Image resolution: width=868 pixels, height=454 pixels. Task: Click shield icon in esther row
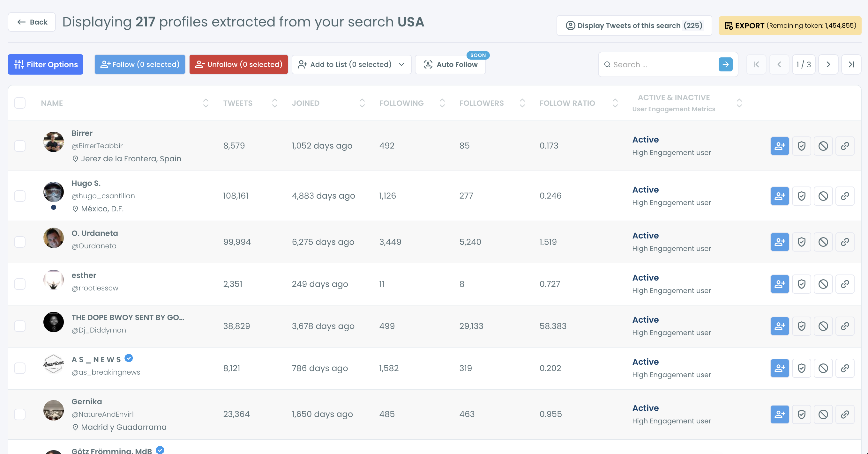coord(801,284)
